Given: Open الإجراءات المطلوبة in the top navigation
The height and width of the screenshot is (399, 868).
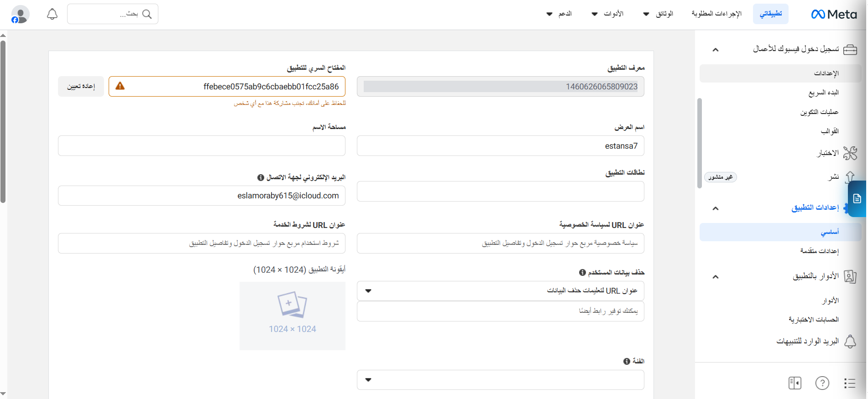Looking at the screenshot, I should coord(716,14).
